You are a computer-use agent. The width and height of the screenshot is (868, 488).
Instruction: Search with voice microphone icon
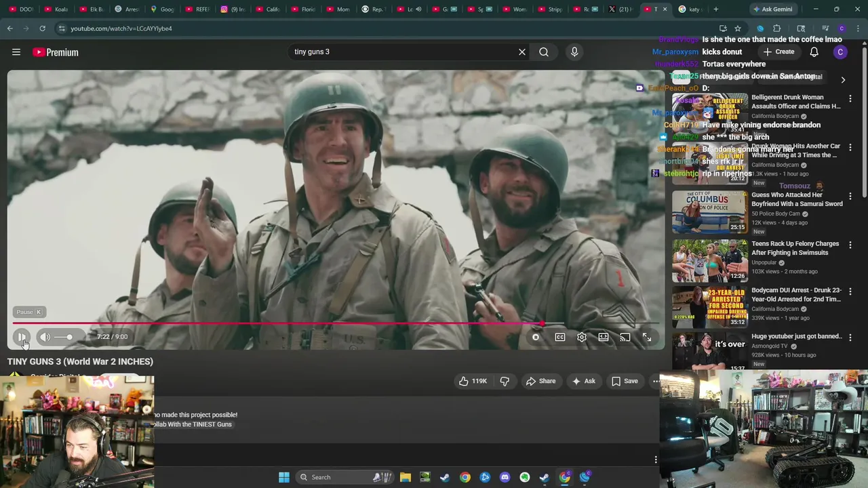tap(574, 52)
